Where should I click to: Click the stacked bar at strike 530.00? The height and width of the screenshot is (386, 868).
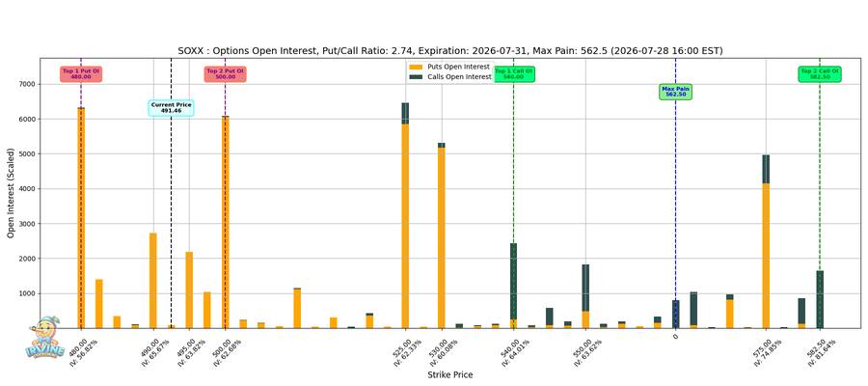tap(442, 235)
